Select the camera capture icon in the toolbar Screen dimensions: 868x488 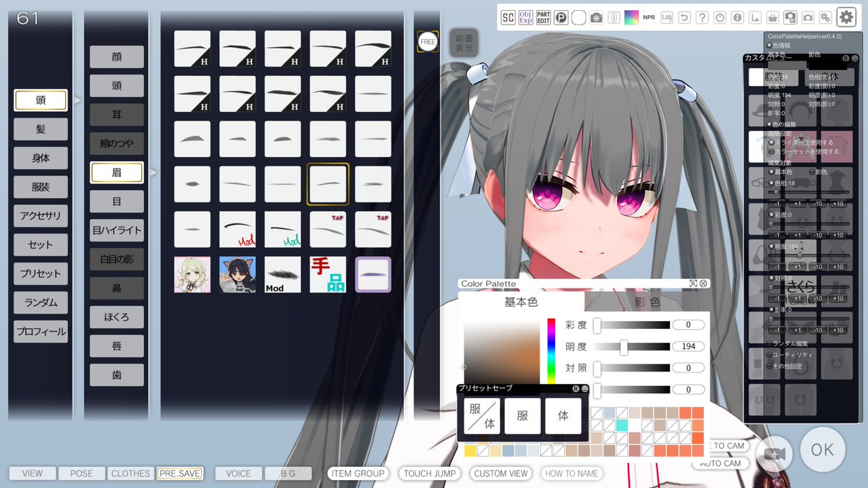tap(596, 17)
